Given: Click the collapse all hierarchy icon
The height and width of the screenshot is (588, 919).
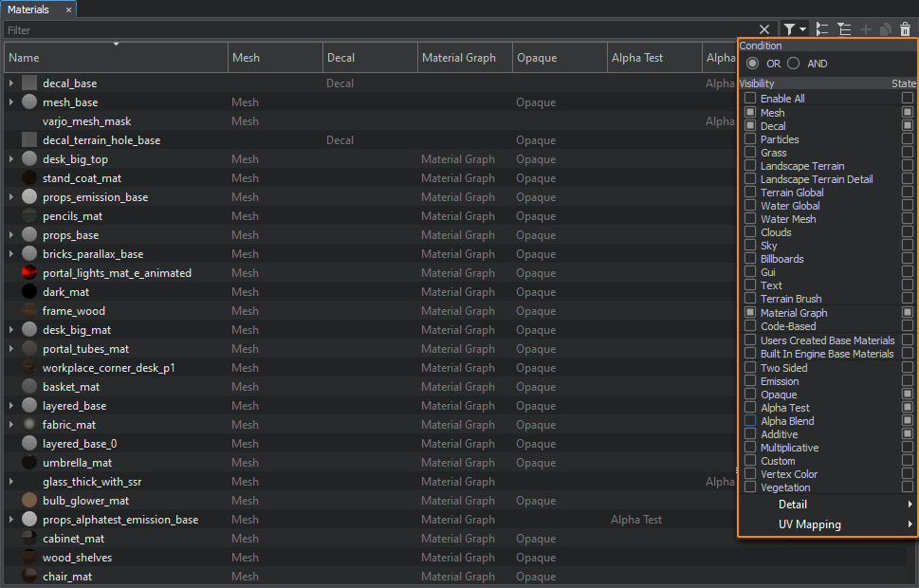Looking at the screenshot, I should [x=822, y=30].
